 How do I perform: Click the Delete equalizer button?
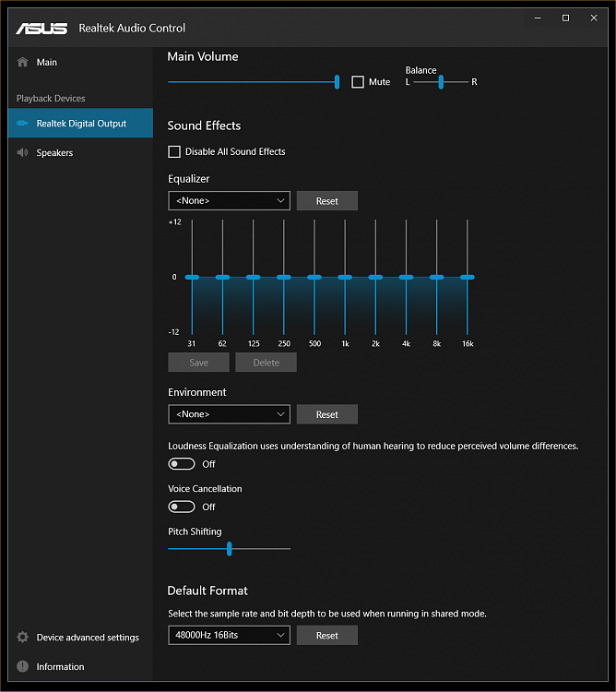click(266, 363)
